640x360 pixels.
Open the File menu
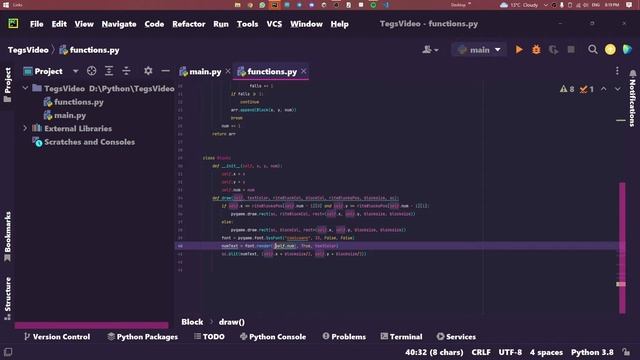click(37, 24)
